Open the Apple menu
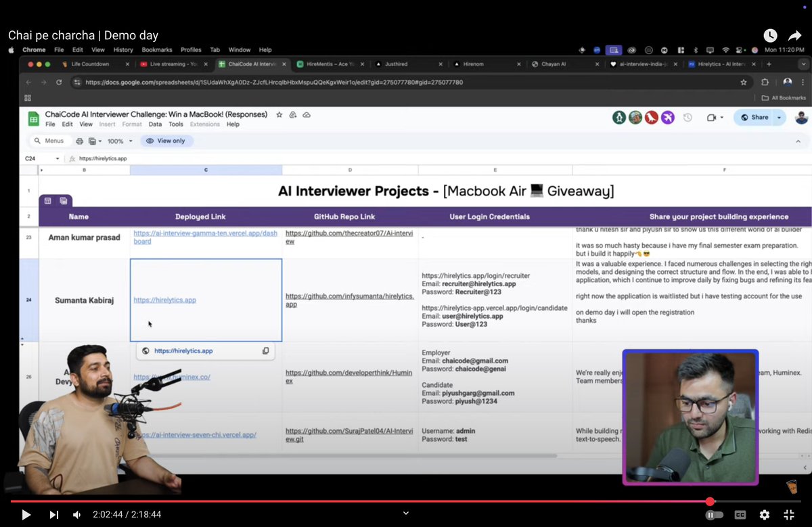The height and width of the screenshot is (527, 812). 11,49
